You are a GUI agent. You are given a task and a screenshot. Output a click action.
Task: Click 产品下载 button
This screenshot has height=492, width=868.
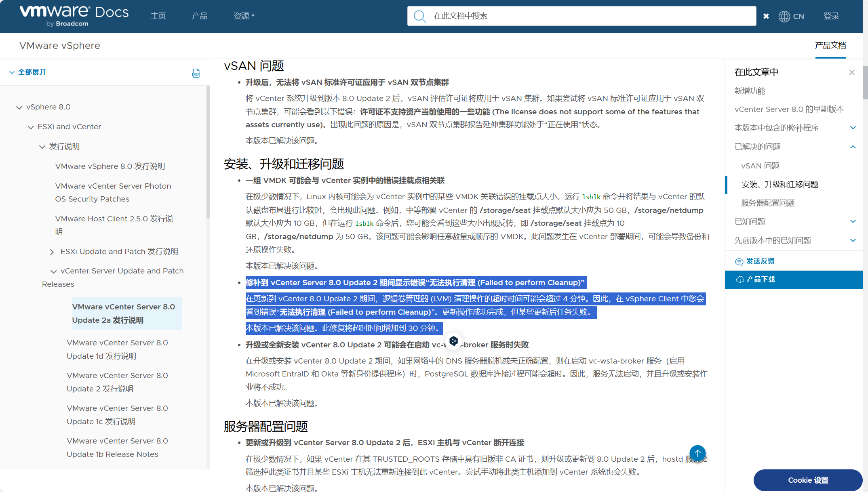coord(794,280)
